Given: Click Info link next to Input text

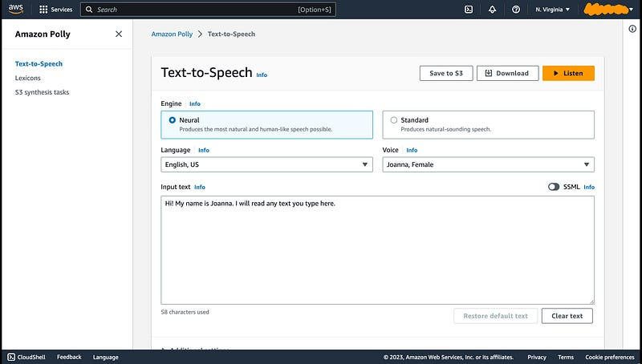Looking at the screenshot, I should pos(200,187).
